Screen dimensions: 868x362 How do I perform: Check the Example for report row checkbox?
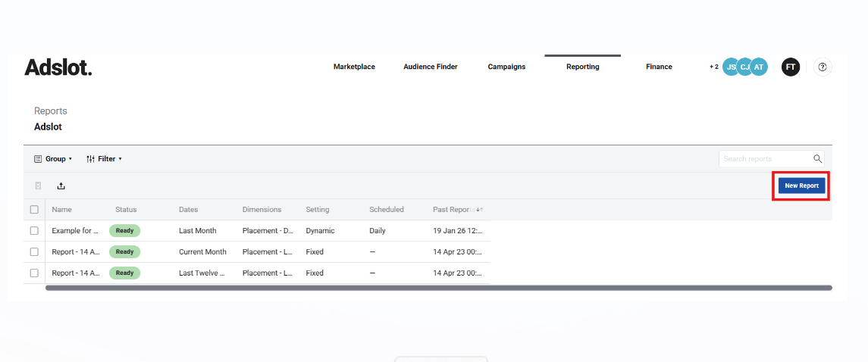point(34,231)
